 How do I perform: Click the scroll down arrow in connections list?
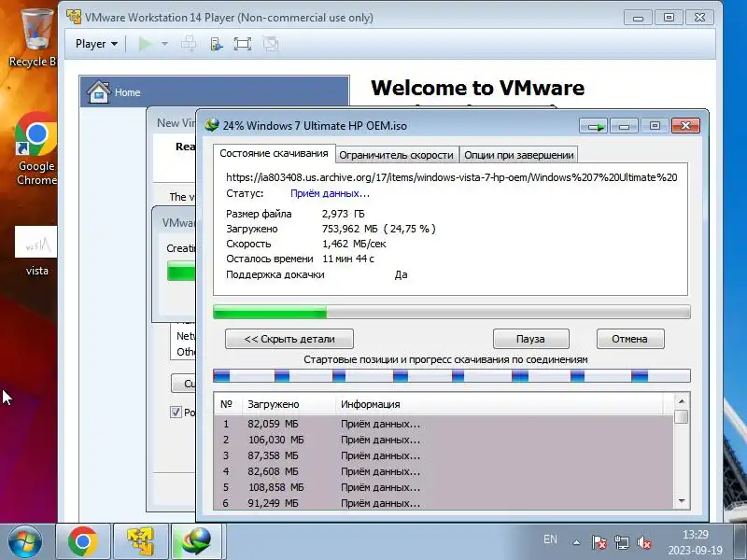682,501
